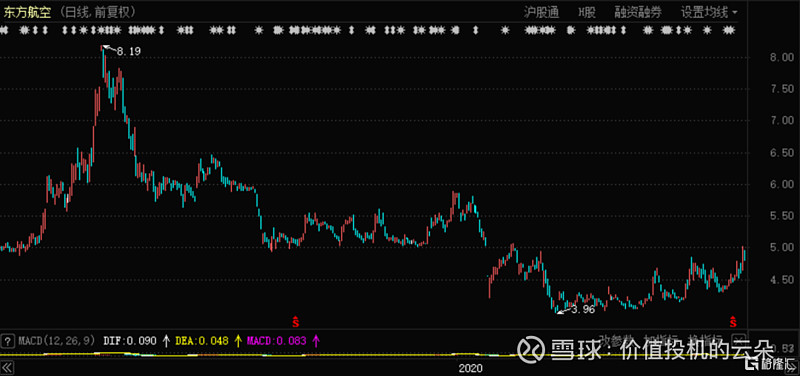Click the 6.00 price axis label
800x376 pixels.
pyautogui.click(x=782, y=184)
